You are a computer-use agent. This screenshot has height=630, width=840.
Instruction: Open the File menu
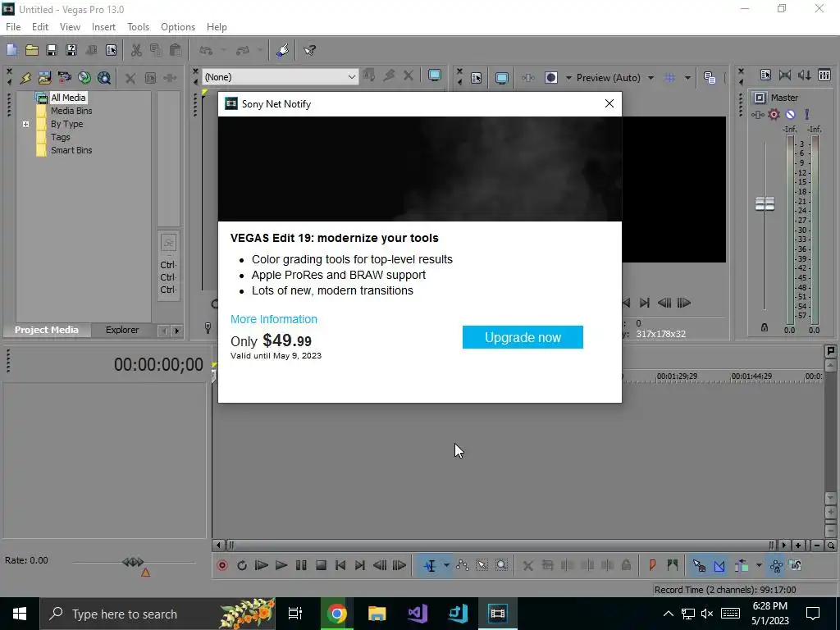tap(13, 27)
